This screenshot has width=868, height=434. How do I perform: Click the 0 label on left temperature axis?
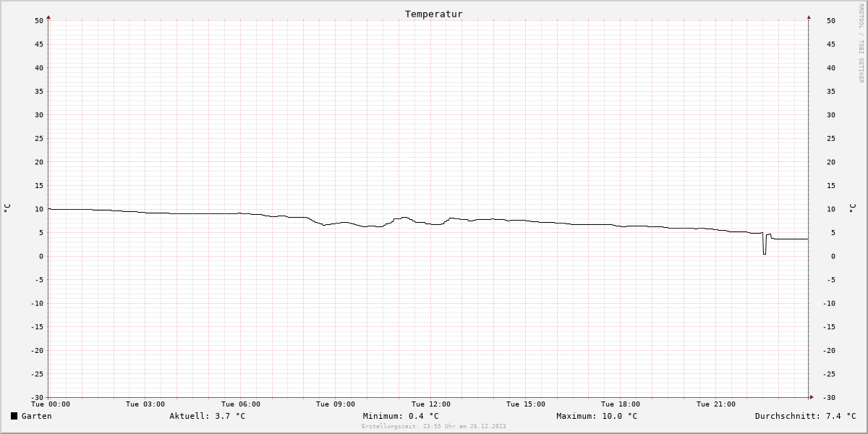click(x=41, y=256)
